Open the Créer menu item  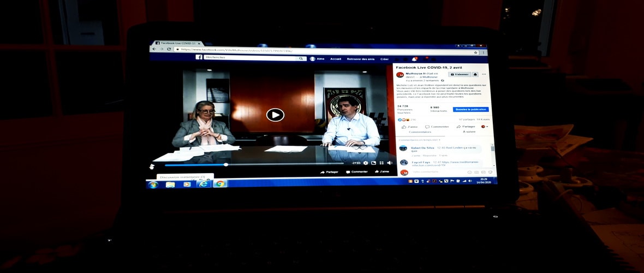tap(384, 59)
